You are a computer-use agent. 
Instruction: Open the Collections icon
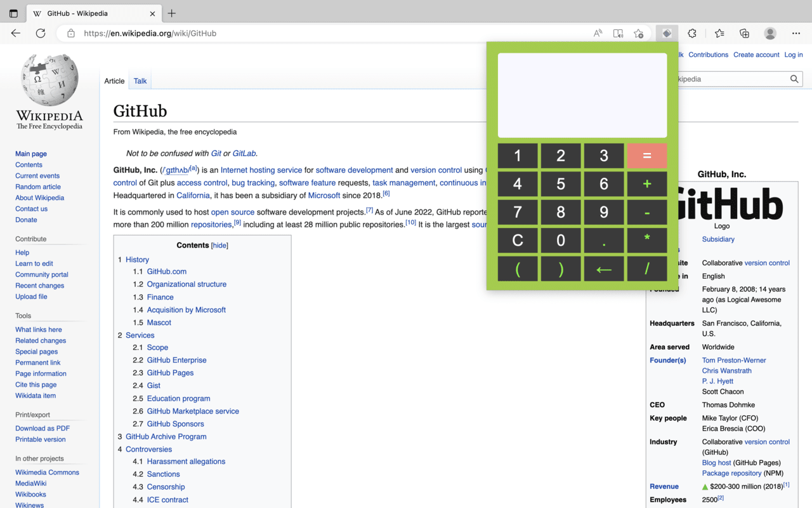pyautogui.click(x=745, y=33)
